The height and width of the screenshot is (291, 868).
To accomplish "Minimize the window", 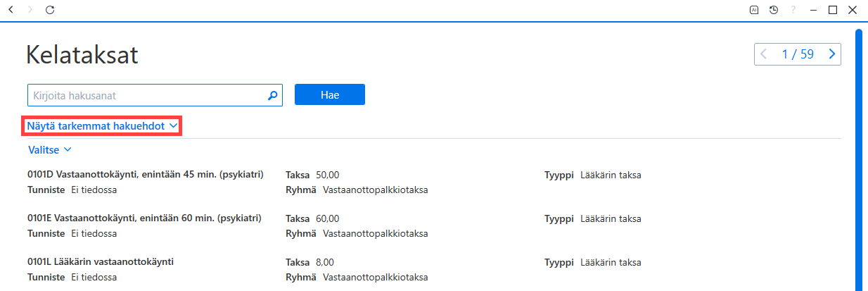I will tap(813, 10).
